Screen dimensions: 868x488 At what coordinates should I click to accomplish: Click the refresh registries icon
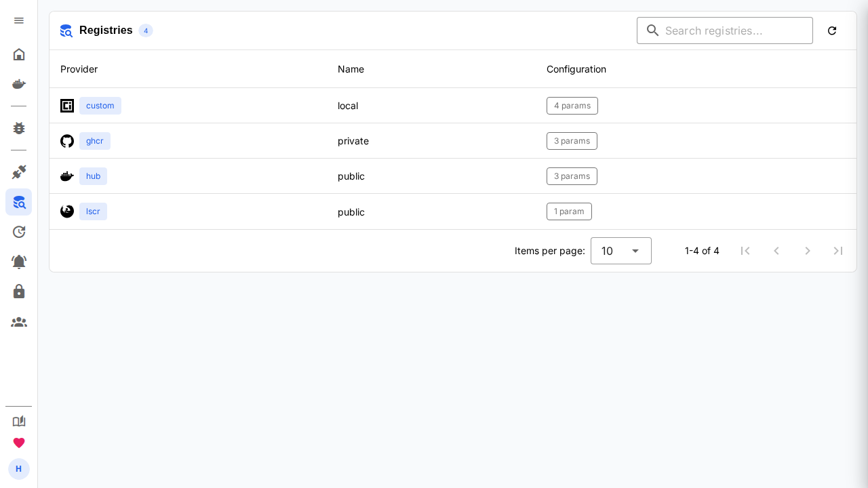point(832,30)
